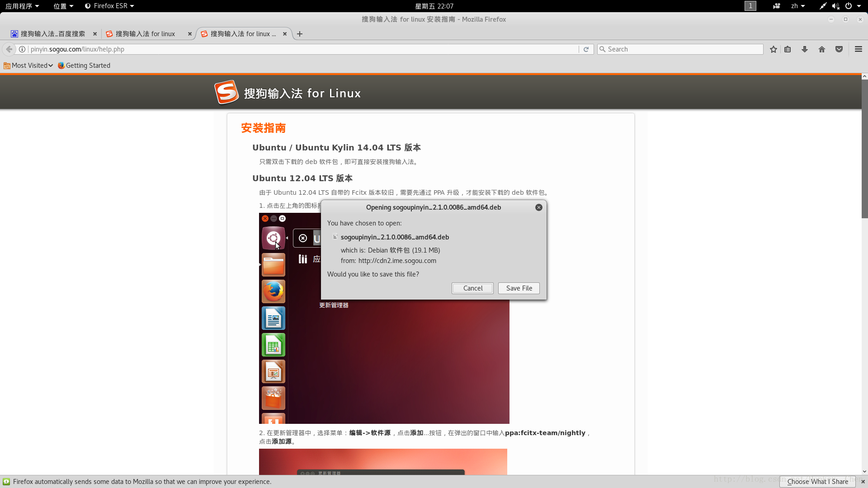Click the 安装指南 heading
The height and width of the screenshot is (488, 868).
(x=263, y=128)
